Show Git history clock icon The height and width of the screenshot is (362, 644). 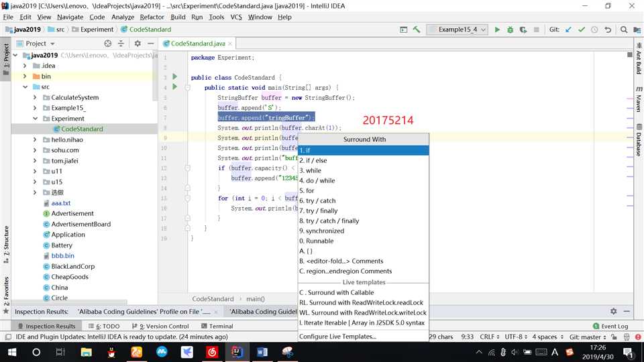[x=594, y=29]
